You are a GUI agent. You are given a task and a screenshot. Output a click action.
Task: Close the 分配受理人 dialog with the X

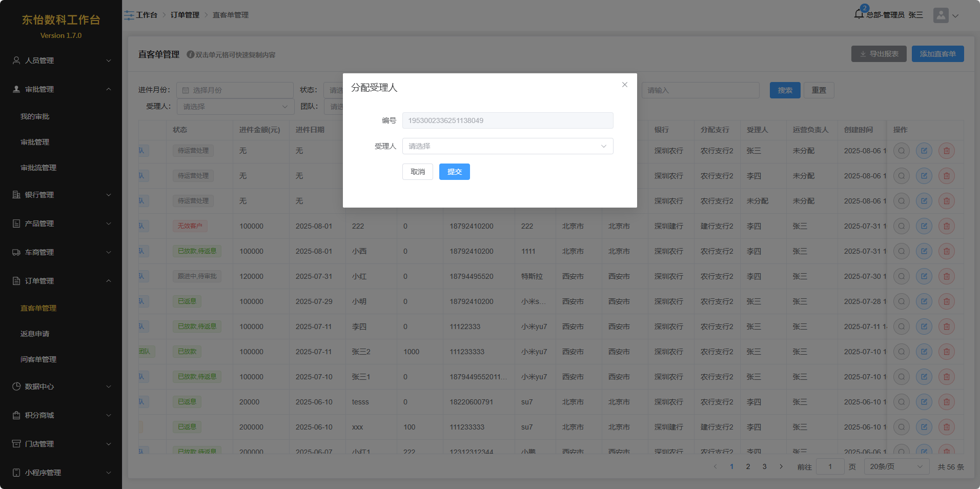624,85
